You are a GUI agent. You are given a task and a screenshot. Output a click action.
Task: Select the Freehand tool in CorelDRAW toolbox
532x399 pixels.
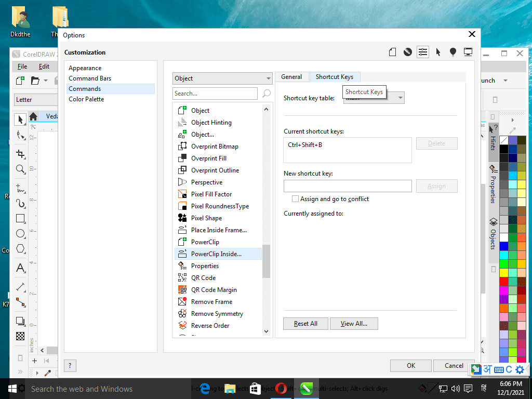[20, 188]
